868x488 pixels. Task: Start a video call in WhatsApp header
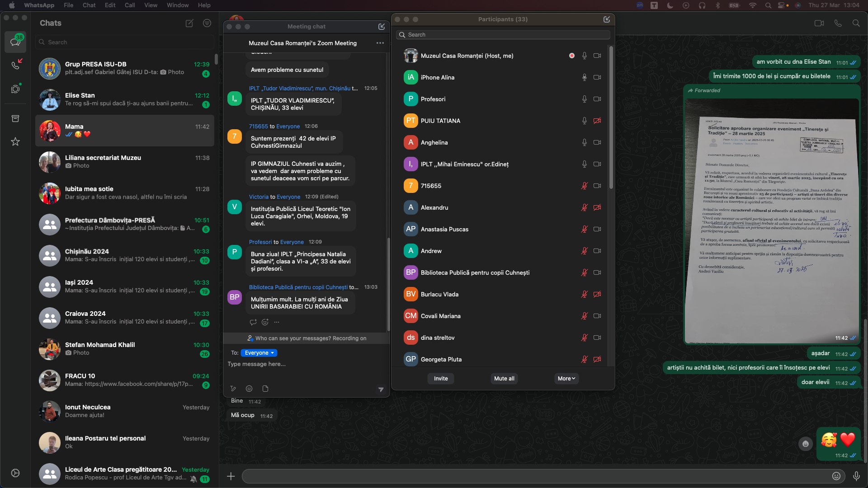(x=819, y=23)
